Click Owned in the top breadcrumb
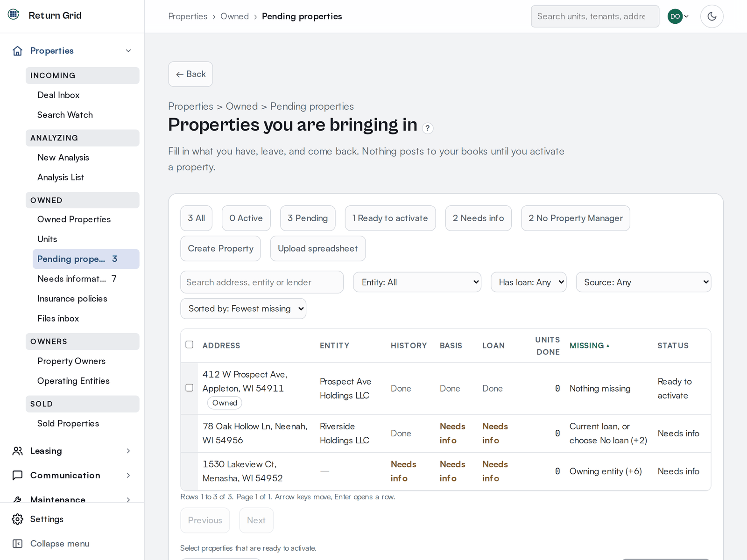 [234, 16]
